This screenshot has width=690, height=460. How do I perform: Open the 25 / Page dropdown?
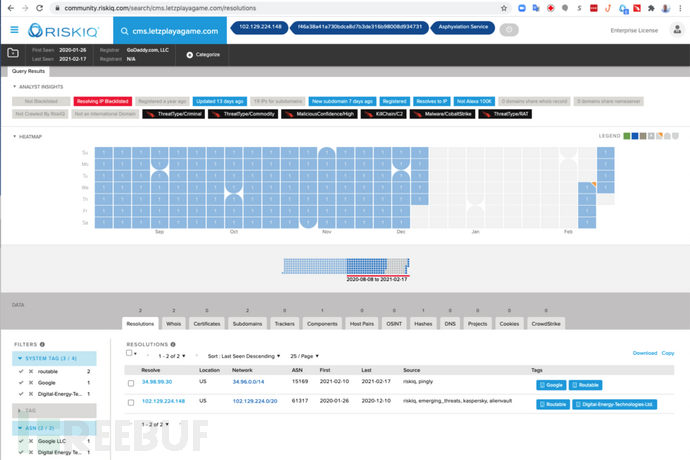pyautogui.click(x=305, y=356)
